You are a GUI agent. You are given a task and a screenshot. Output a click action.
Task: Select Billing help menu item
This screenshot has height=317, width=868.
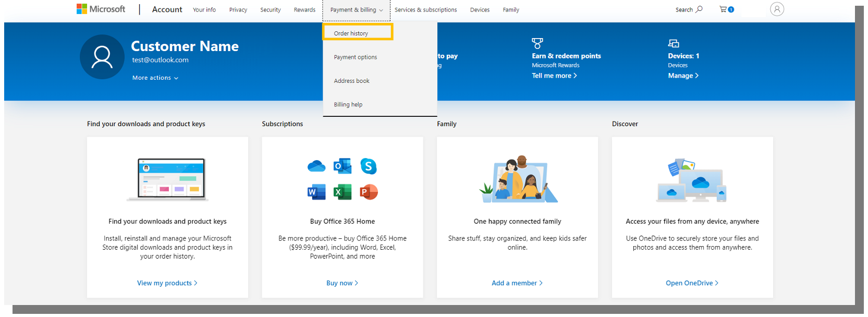[x=348, y=105]
